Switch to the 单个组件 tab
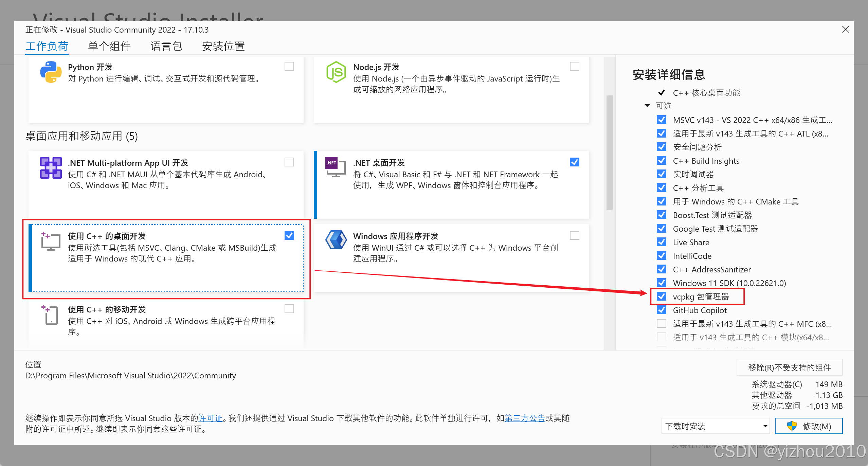 tap(109, 46)
